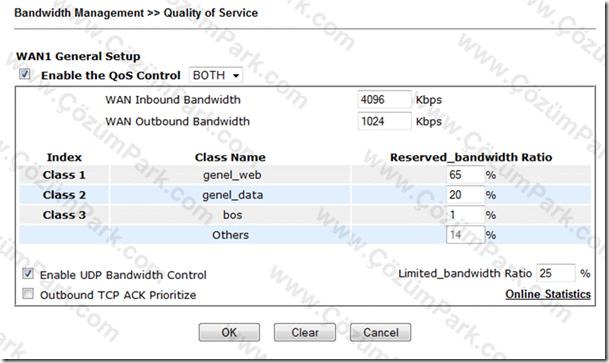
Task: Click the Limited_bandwidth Ratio label
Action: [x=465, y=274]
